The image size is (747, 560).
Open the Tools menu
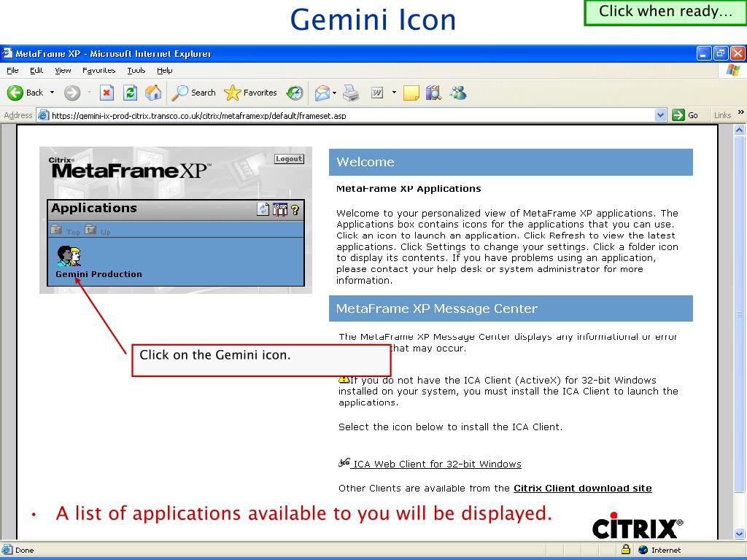(x=136, y=71)
